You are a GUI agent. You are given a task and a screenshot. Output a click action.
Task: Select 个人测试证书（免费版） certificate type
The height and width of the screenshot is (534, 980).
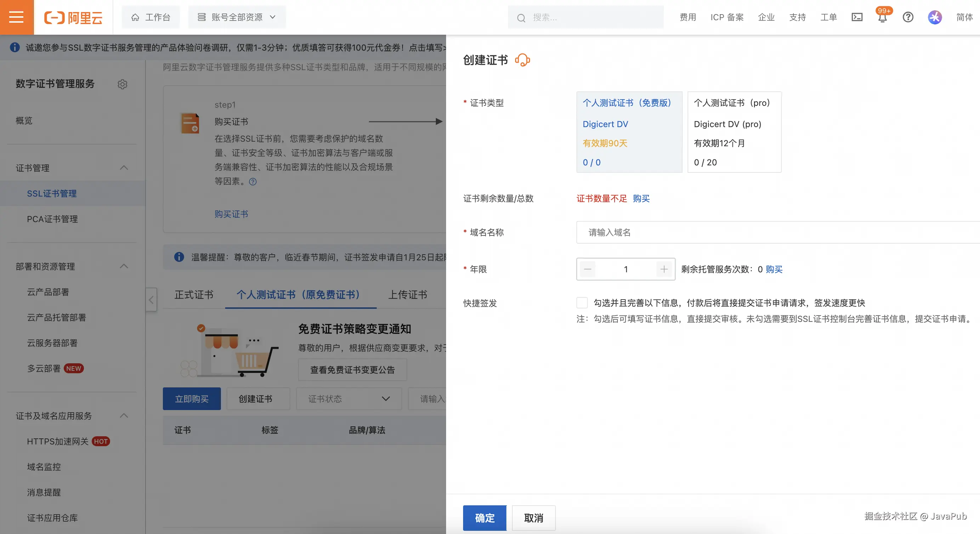click(629, 132)
